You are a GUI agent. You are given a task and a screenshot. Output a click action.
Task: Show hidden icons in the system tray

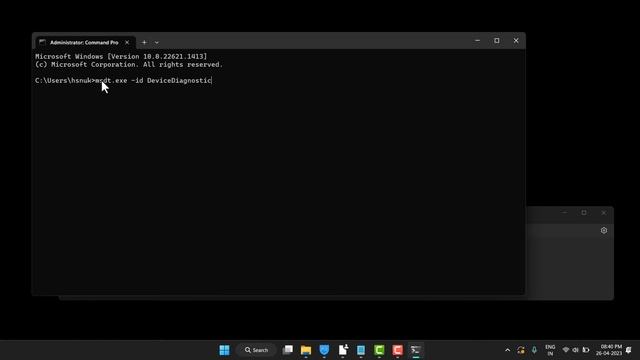click(507, 350)
